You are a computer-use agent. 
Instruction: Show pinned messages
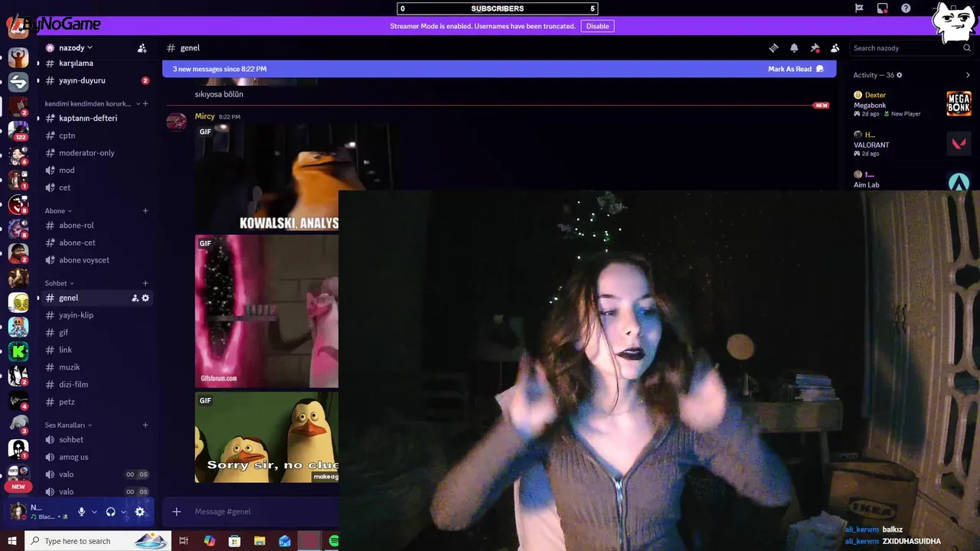tap(815, 47)
